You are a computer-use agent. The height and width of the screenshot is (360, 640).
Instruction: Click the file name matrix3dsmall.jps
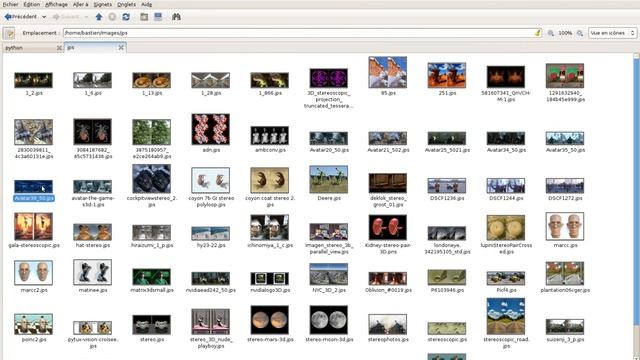152,290
